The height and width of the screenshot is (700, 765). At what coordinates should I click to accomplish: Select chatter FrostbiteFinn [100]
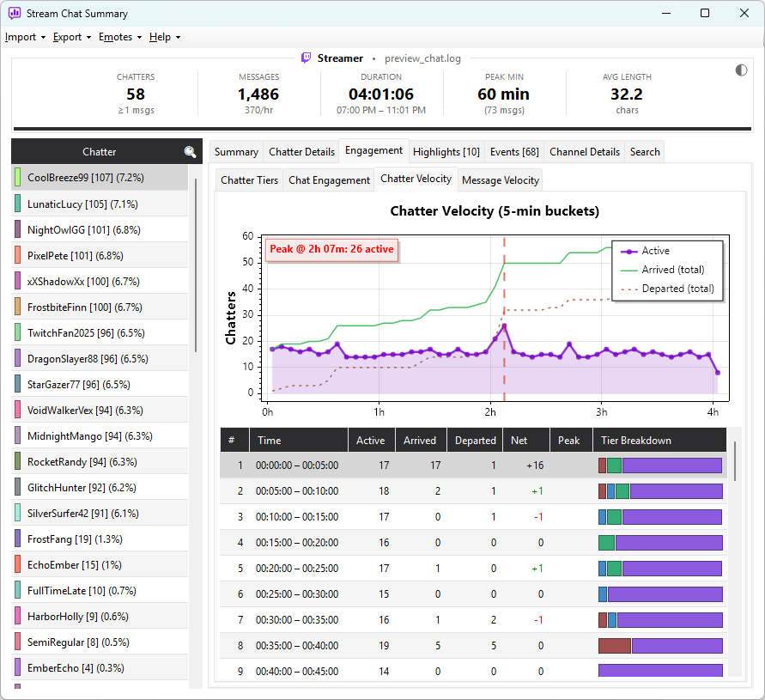(x=100, y=307)
